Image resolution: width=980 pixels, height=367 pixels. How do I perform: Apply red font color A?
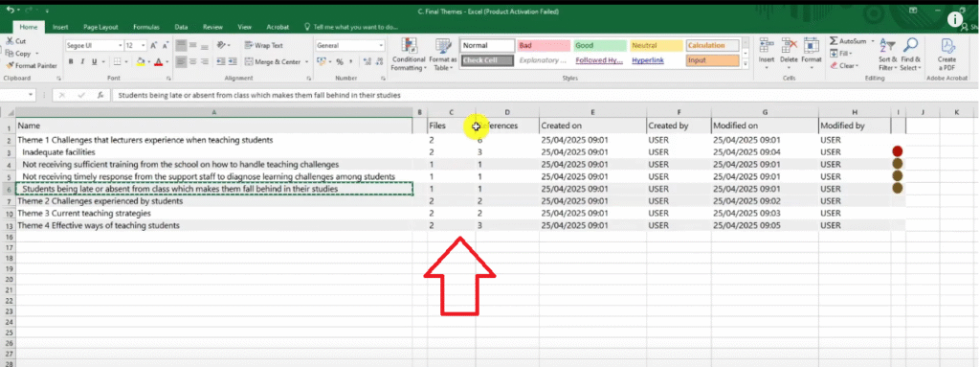pyautogui.click(x=158, y=62)
